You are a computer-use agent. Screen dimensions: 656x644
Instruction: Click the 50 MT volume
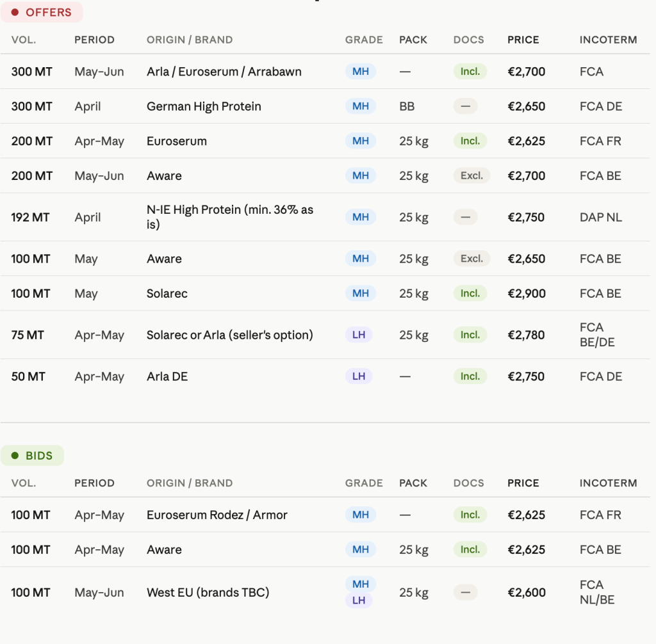28,376
